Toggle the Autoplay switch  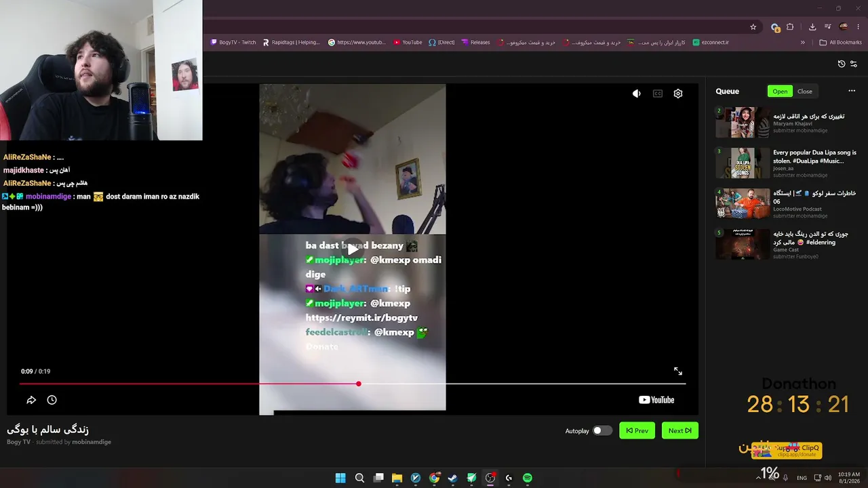point(601,430)
